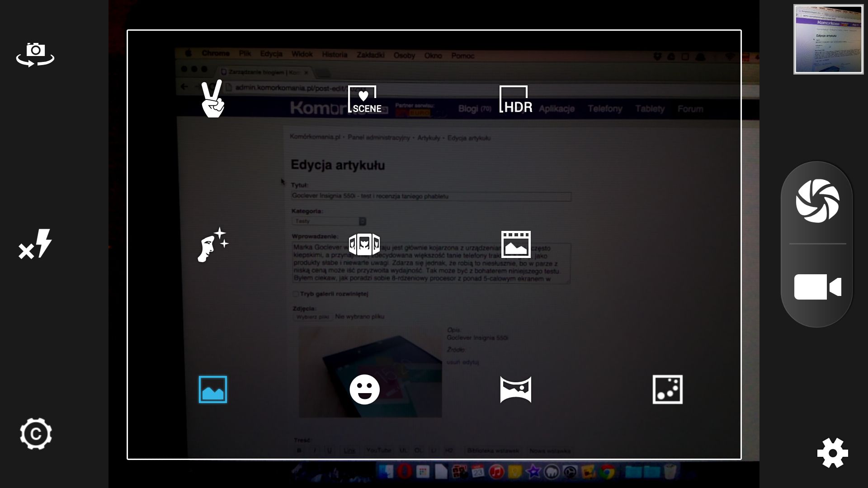Select the continuous shot dots mode
The image size is (868, 488).
(668, 389)
